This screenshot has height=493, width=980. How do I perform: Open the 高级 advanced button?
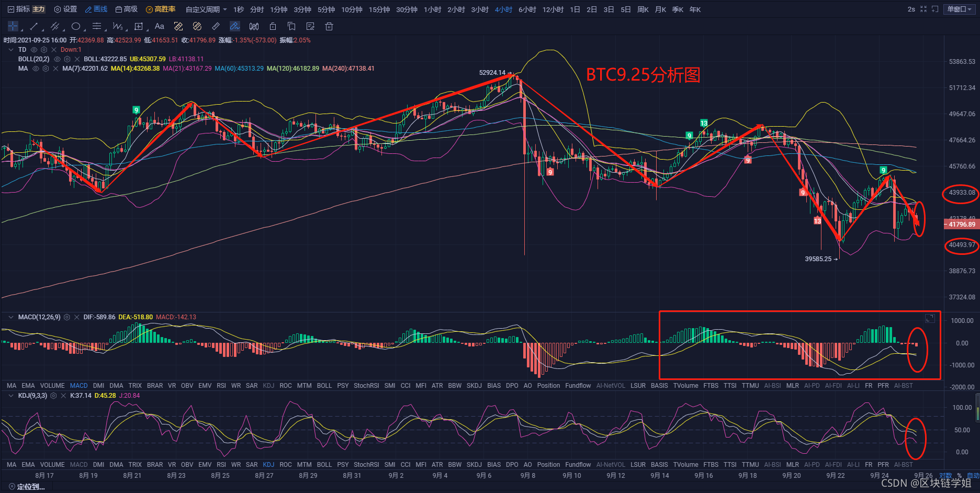click(x=127, y=9)
